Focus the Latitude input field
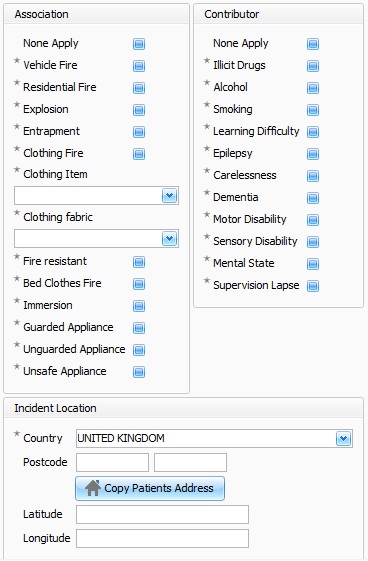 click(162, 514)
